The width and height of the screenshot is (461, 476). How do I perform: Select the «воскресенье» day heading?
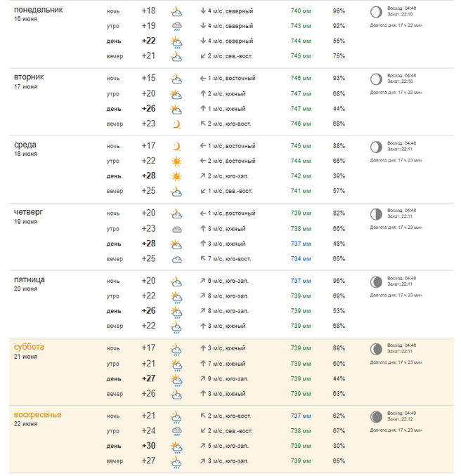click(38, 414)
